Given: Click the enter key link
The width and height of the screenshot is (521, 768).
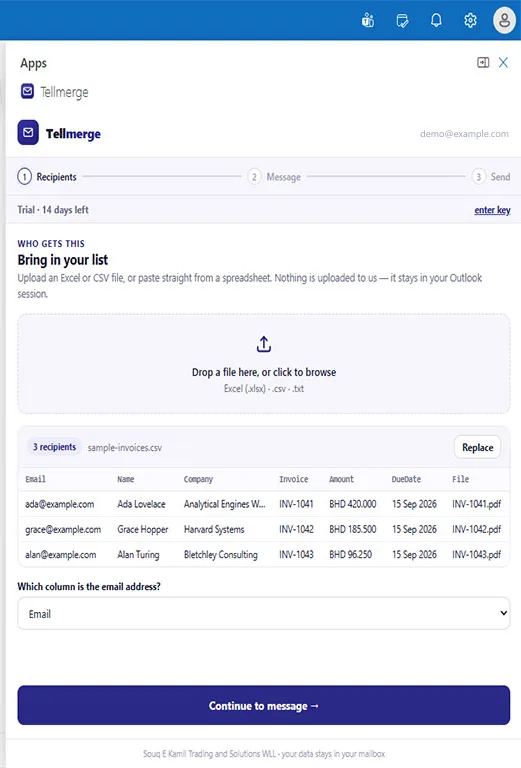Looking at the screenshot, I should (492, 210).
